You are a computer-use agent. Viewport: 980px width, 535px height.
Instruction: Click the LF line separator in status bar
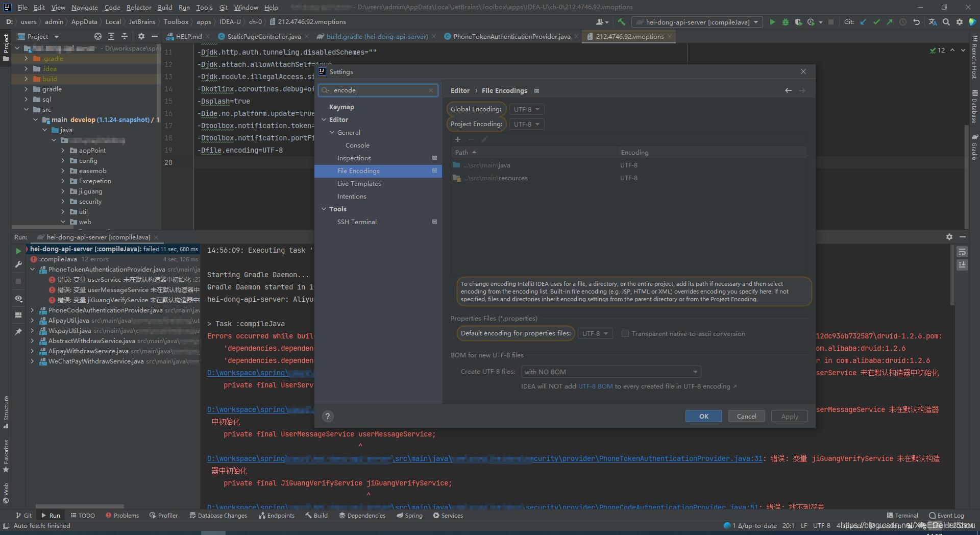coord(804,525)
